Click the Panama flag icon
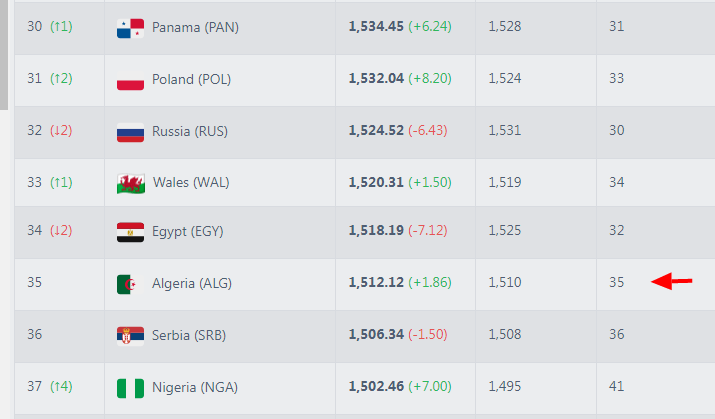The image size is (715, 419). 131,27
